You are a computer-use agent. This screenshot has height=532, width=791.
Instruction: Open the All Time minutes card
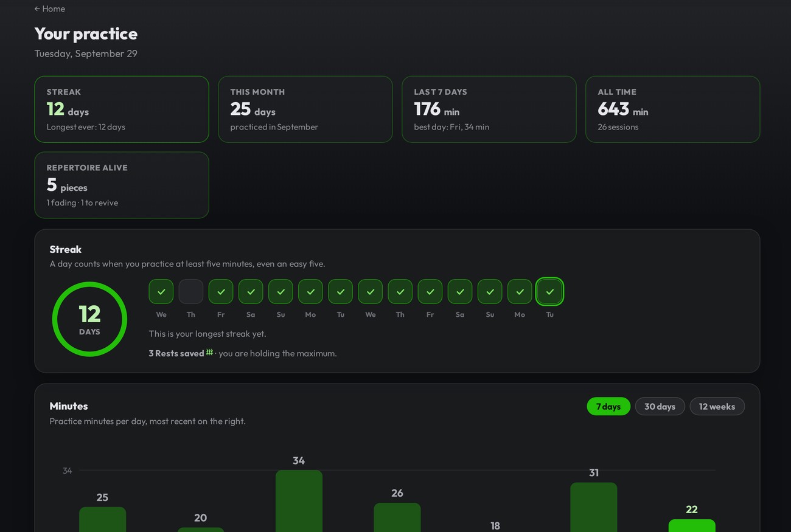click(x=673, y=109)
